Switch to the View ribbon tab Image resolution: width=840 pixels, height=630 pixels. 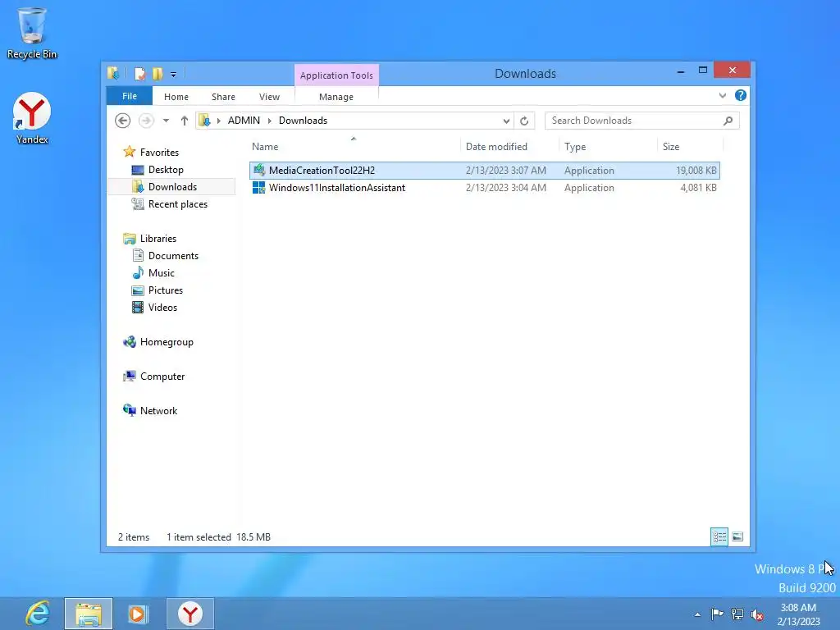coord(269,97)
